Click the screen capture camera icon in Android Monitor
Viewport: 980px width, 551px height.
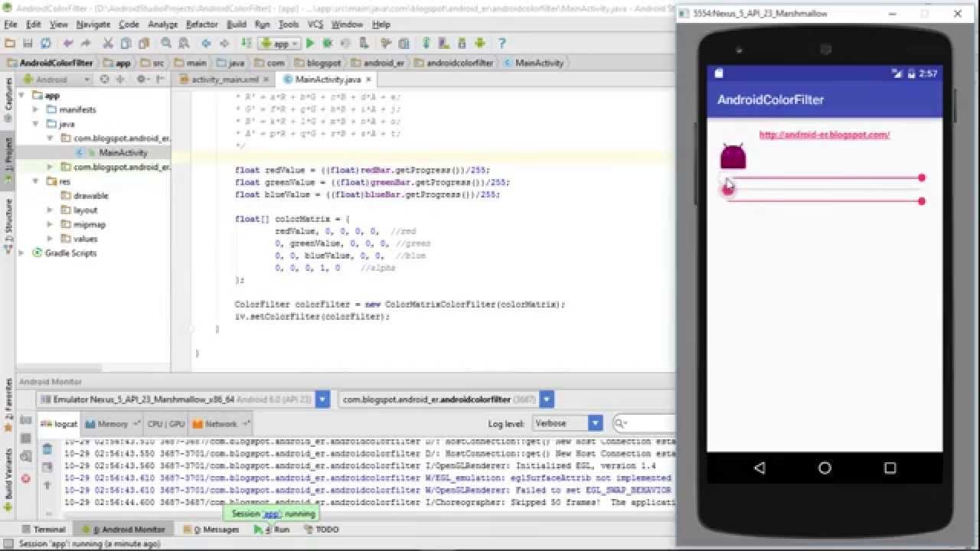[x=26, y=419]
